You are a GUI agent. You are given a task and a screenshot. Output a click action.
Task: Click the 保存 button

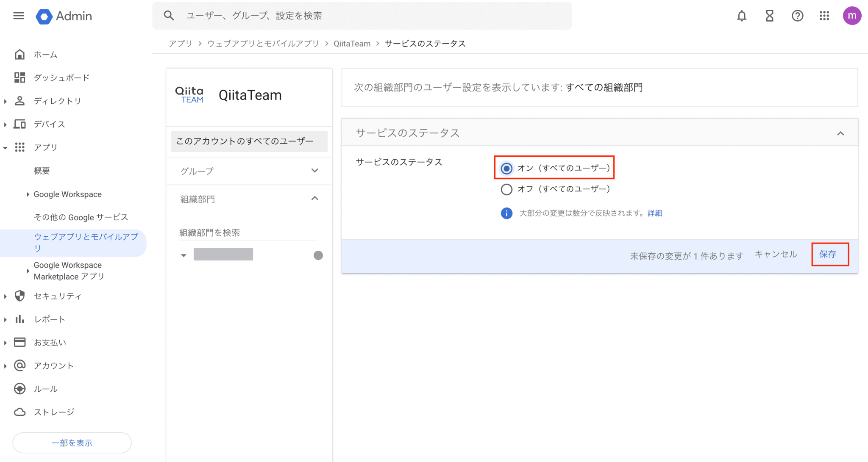point(828,254)
